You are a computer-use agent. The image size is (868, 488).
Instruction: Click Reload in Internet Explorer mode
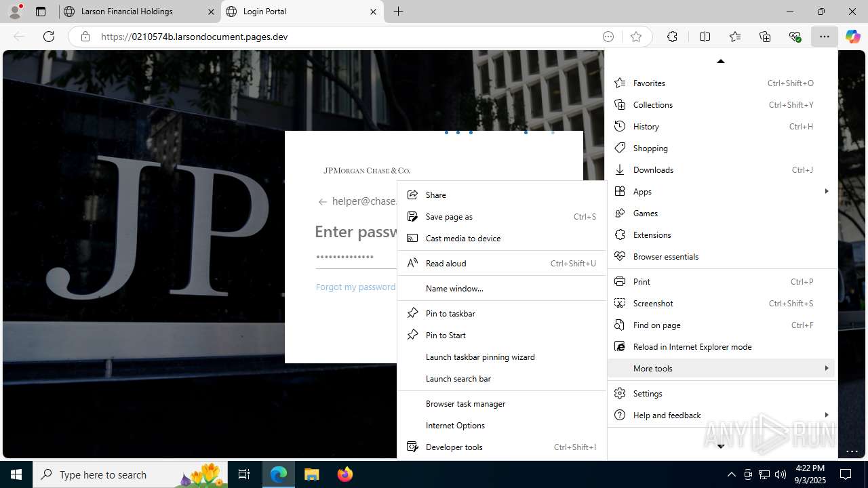pos(722,346)
